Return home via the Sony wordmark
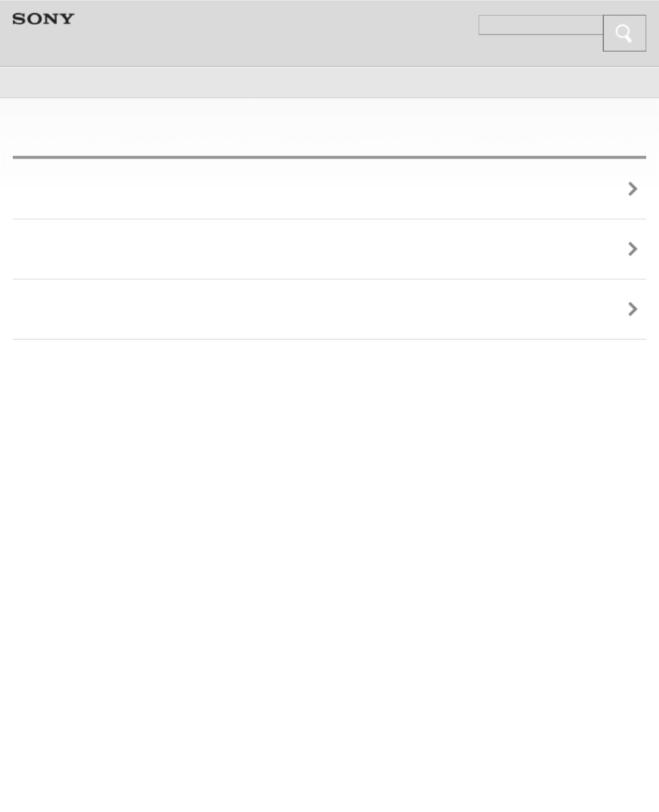659x812 pixels. 43,19
